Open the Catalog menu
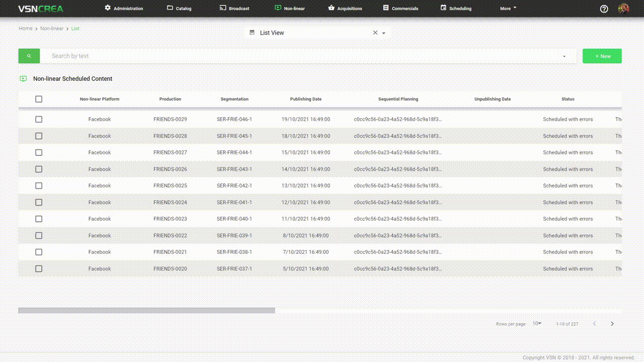The image size is (644, 362). point(180,9)
